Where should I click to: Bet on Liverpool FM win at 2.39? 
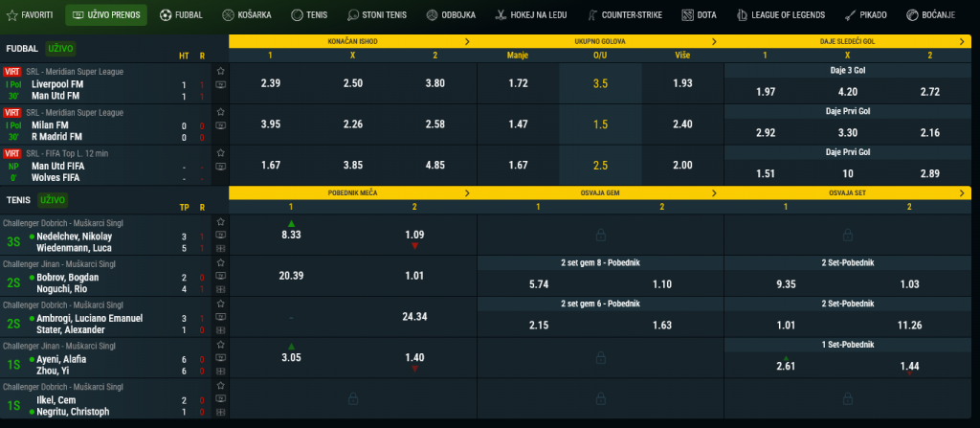270,84
